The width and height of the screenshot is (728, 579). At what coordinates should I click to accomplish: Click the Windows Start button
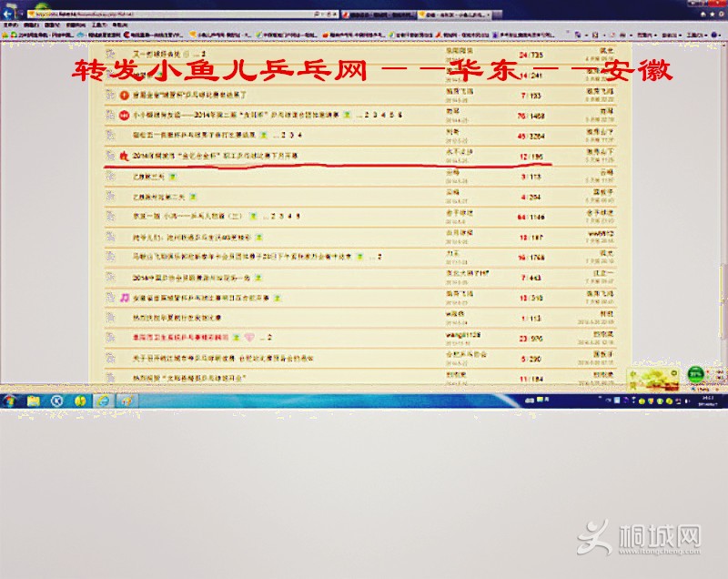click(x=11, y=401)
